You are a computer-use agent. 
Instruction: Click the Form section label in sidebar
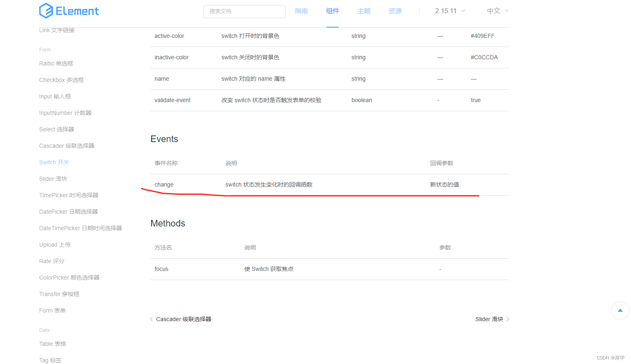(45, 50)
